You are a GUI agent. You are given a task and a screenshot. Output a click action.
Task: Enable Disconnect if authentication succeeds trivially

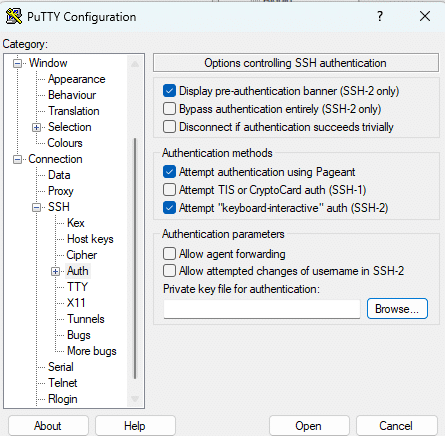point(169,127)
